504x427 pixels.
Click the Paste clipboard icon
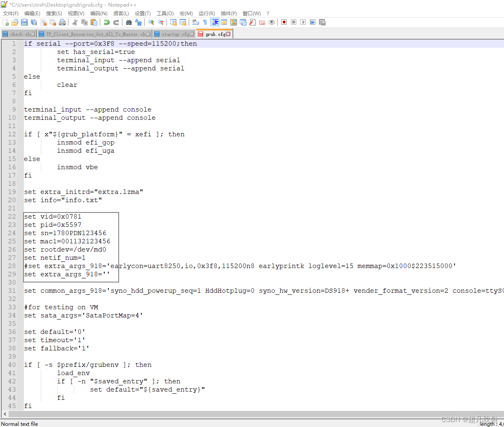(x=94, y=22)
